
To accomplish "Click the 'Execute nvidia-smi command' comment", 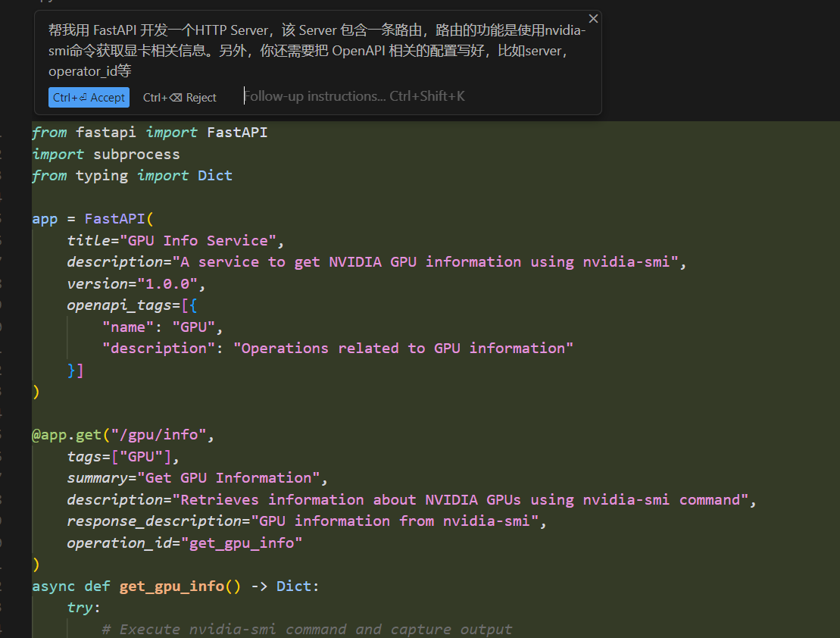I will click(x=307, y=630).
